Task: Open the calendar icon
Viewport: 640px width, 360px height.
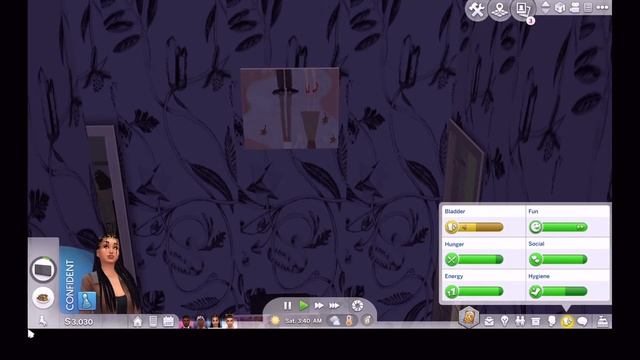Action: 168,322
